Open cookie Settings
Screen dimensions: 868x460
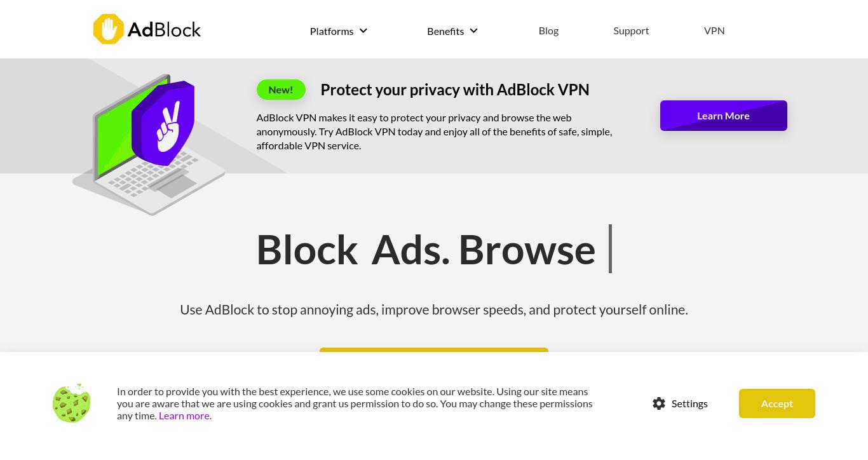680,403
